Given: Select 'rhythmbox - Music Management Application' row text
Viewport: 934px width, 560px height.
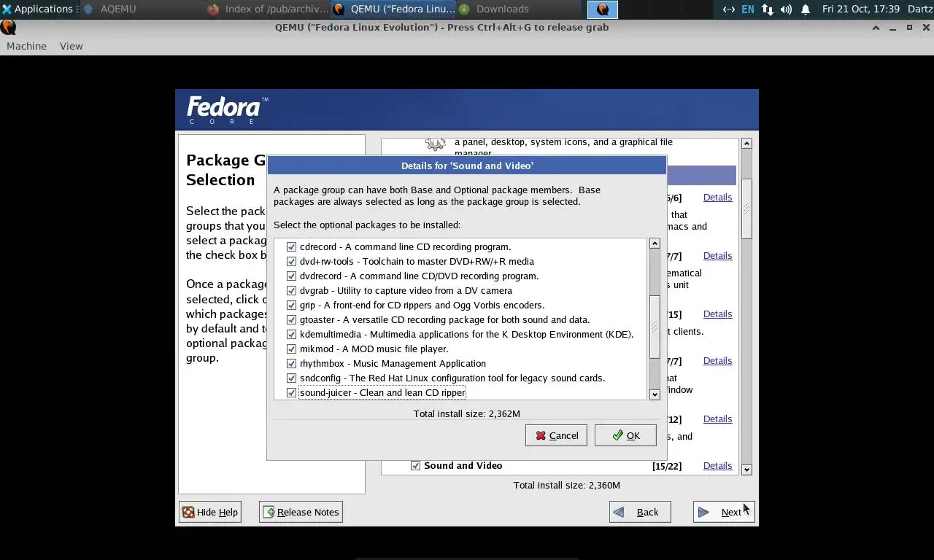Looking at the screenshot, I should (x=393, y=363).
